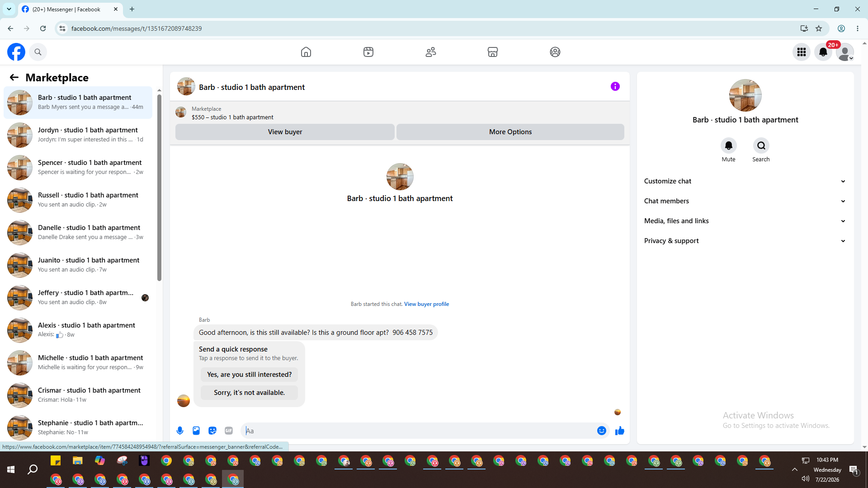This screenshot has height=488, width=868.
Task: Open Chrome profile icon in toolbar
Action: coord(841,28)
